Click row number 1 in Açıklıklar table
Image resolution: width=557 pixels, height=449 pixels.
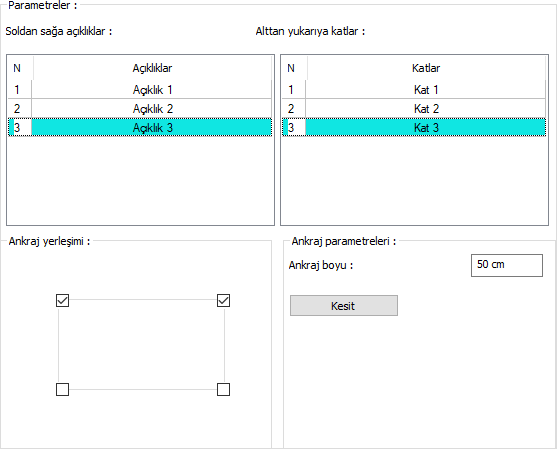(x=17, y=90)
